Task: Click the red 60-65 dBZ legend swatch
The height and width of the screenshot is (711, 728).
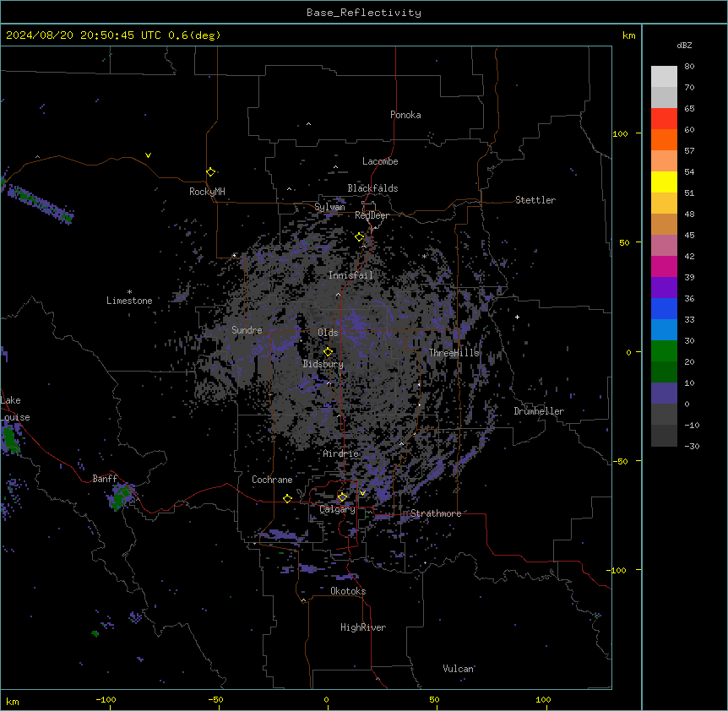Action: [x=664, y=119]
